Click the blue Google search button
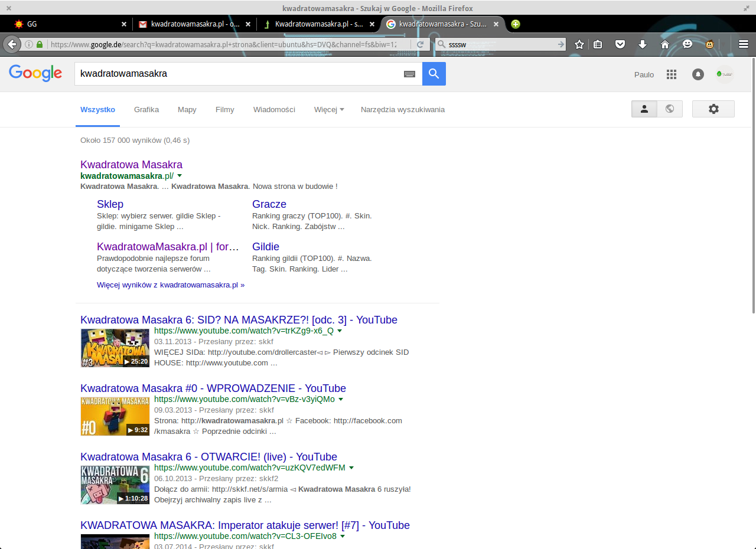756x549 pixels. [x=434, y=74]
